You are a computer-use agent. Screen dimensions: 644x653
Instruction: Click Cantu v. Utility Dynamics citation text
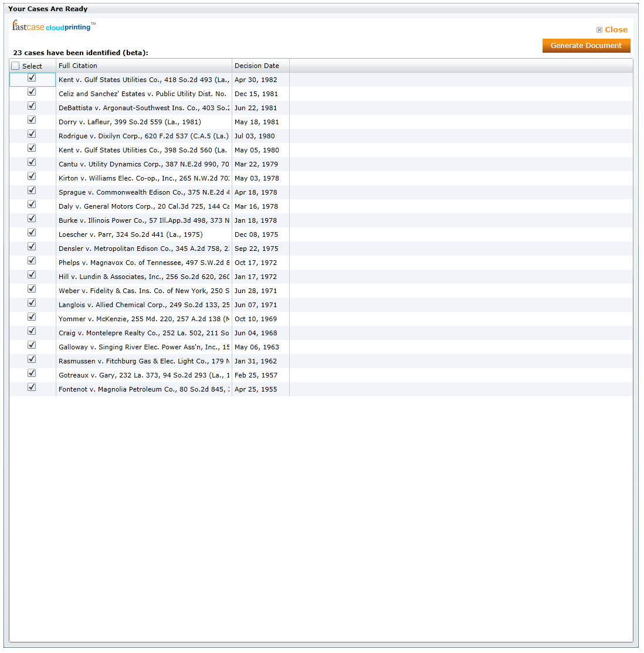tap(144, 165)
